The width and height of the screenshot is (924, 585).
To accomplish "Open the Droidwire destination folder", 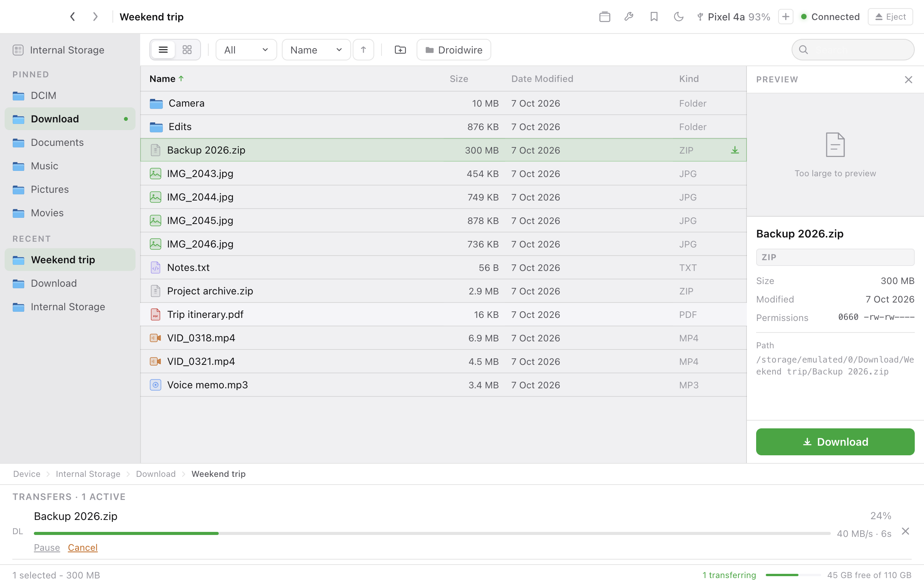I will click(x=454, y=50).
